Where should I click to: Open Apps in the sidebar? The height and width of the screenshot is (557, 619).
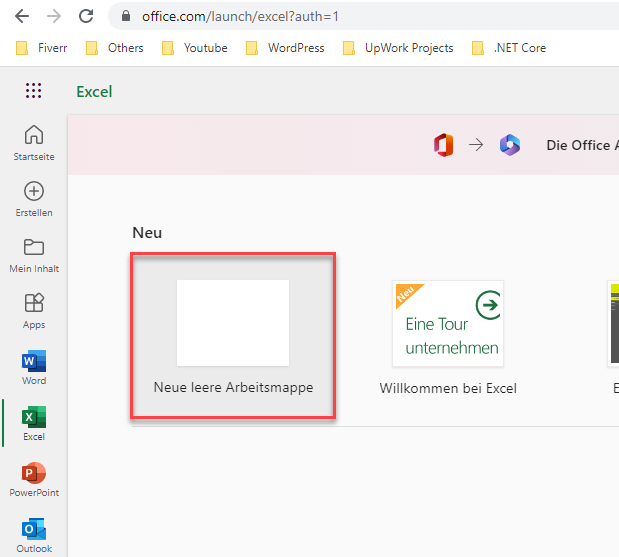click(x=34, y=311)
